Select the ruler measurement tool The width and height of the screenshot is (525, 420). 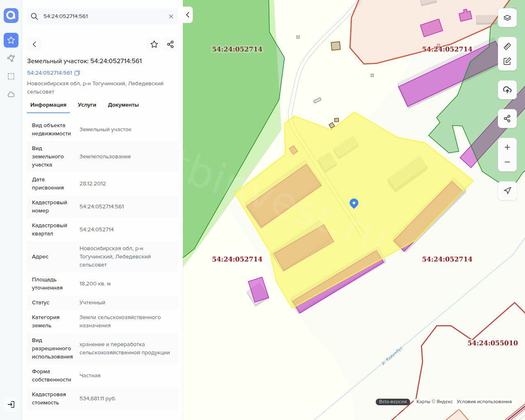[x=507, y=46]
